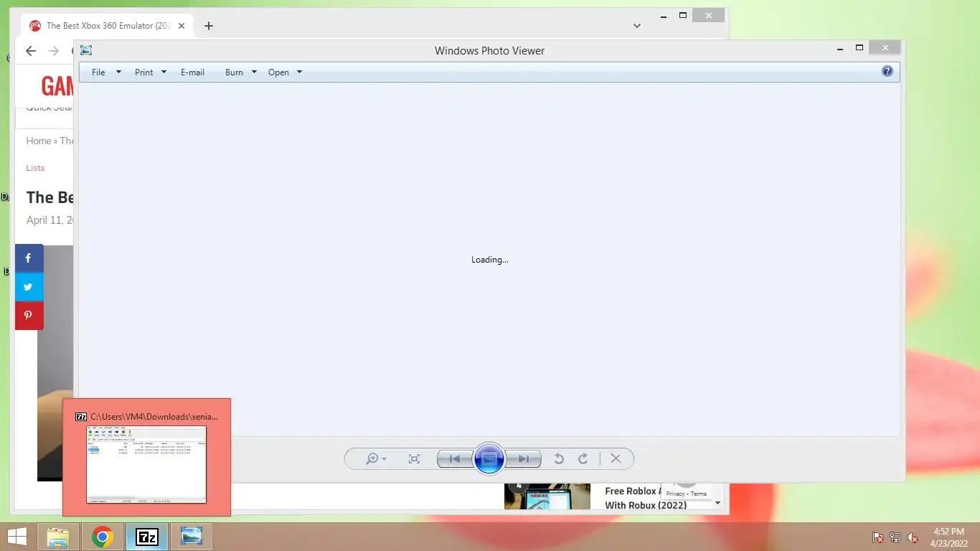Click the 7-Zip window preview thumbnail
Viewport: 980px width, 551px height.
(146, 464)
